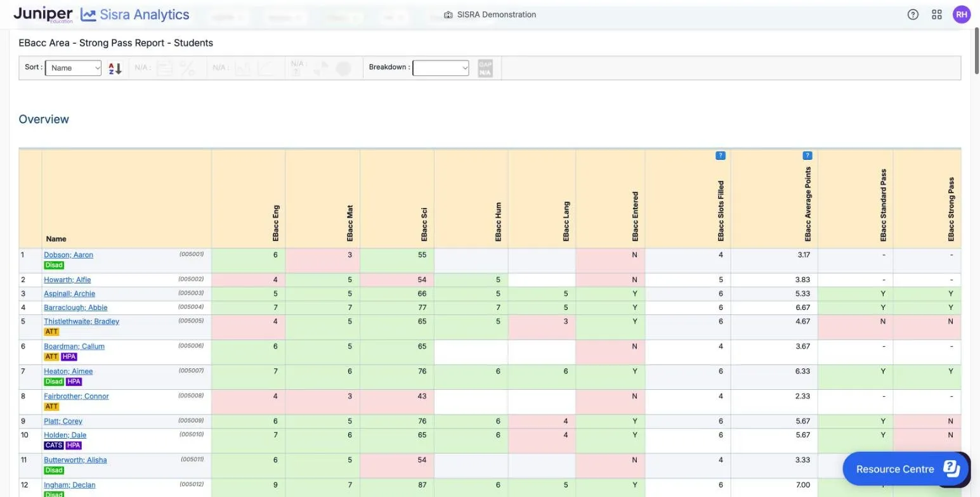Open student link Aspinall; Archie
Image resolution: width=980 pixels, height=497 pixels.
pos(70,294)
